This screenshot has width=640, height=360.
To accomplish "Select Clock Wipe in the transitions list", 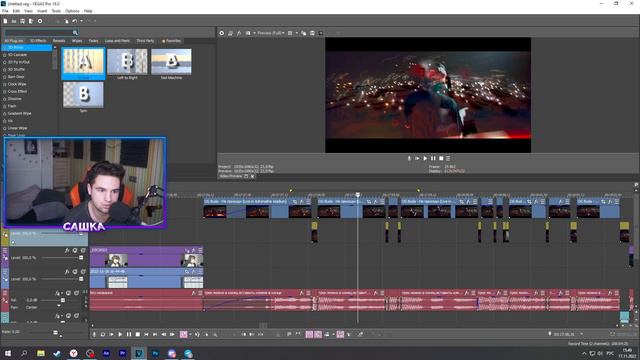I will coord(17,84).
